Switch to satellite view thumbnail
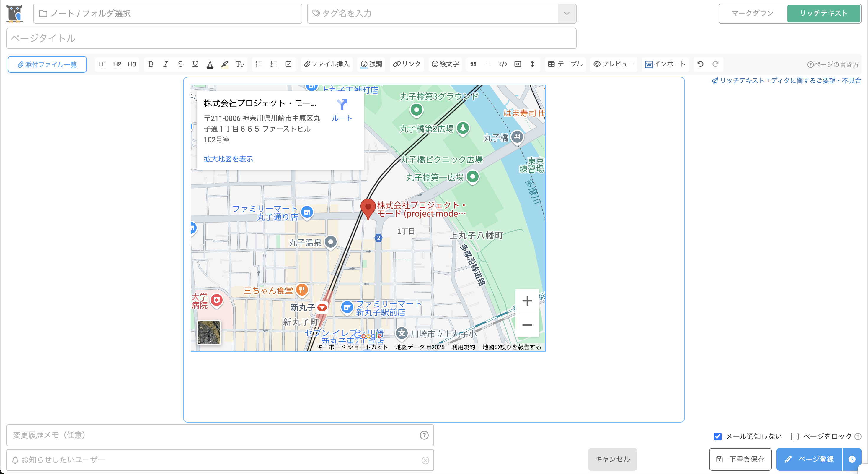Screen dimensions: 868x474 209,332
